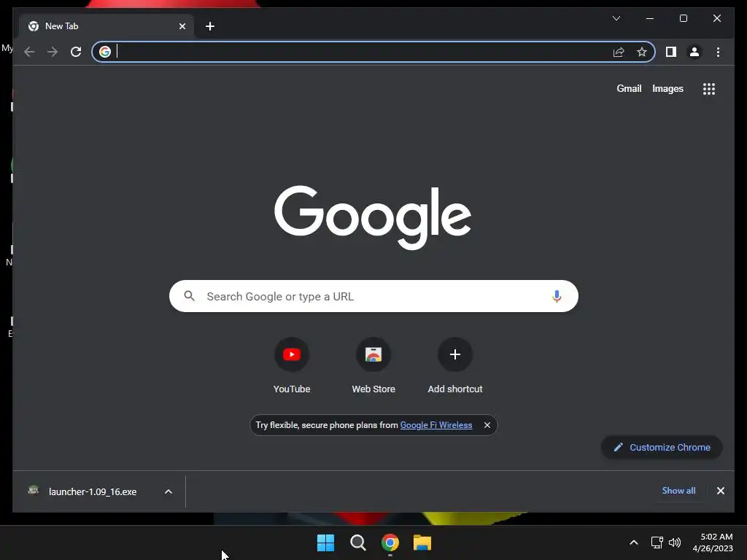This screenshot has width=747, height=560.
Task: Open the tab search chevron
Action: (x=616, y=18)
